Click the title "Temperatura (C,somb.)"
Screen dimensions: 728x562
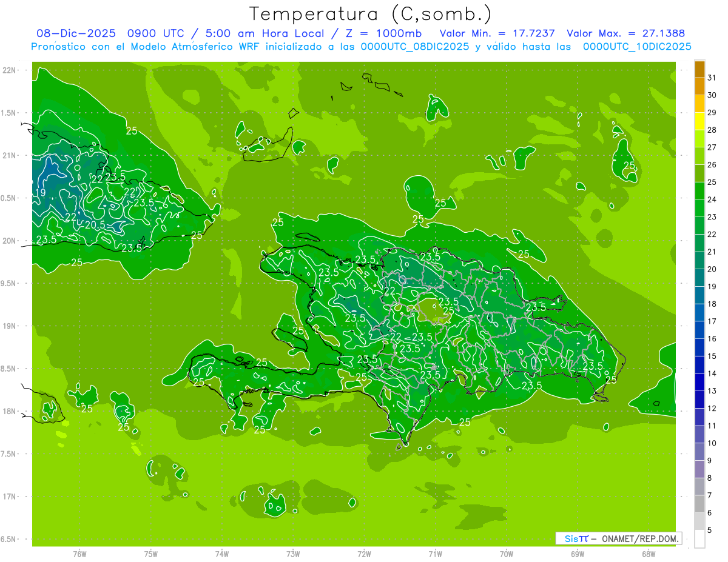(x=370, y=14)
